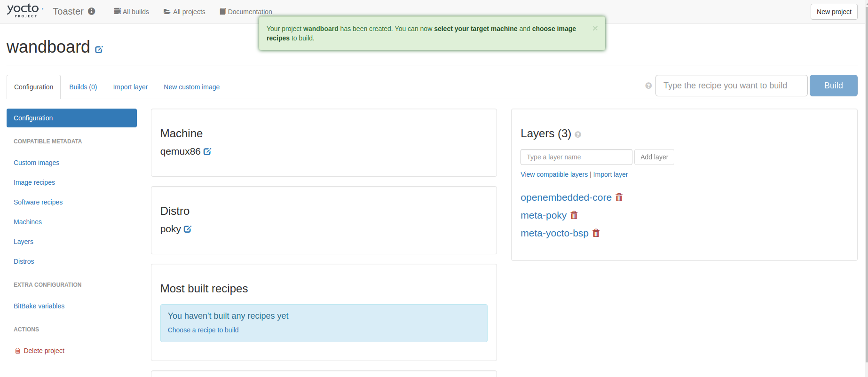This screenshot has height=377, width=868.
Task: Edit the qemux86 machine setting
Action: 207,151
